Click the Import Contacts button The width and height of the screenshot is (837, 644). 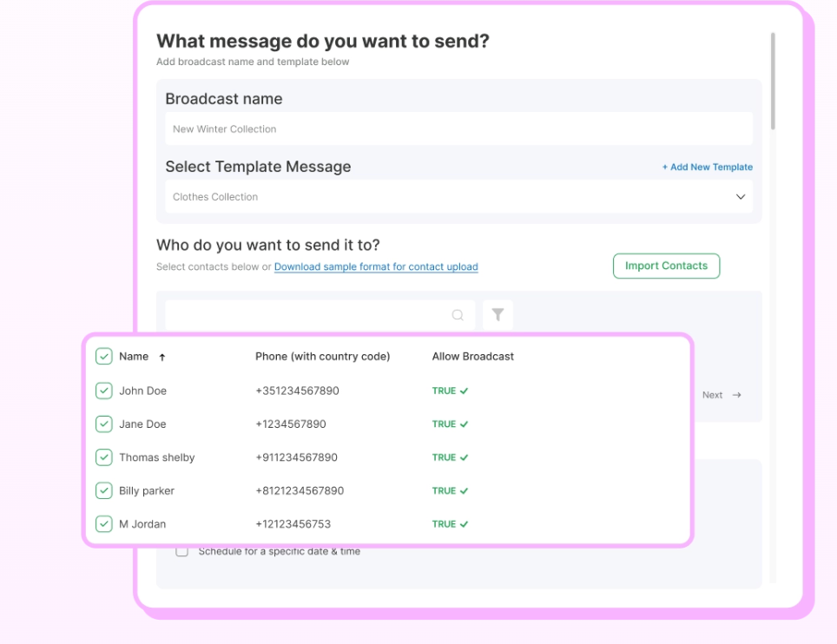click(666, 266)
